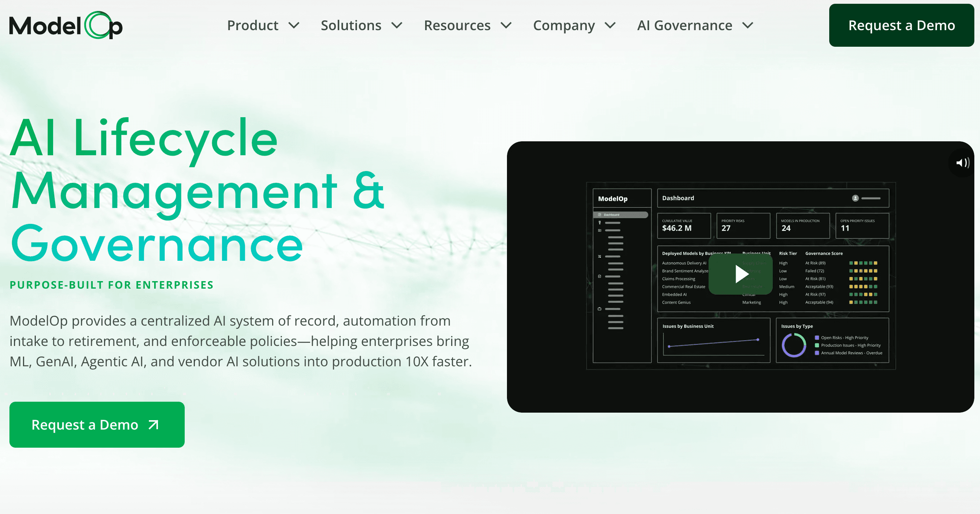Click the clipboard-check icon in the demo sidebar

[x=600, y=276]
